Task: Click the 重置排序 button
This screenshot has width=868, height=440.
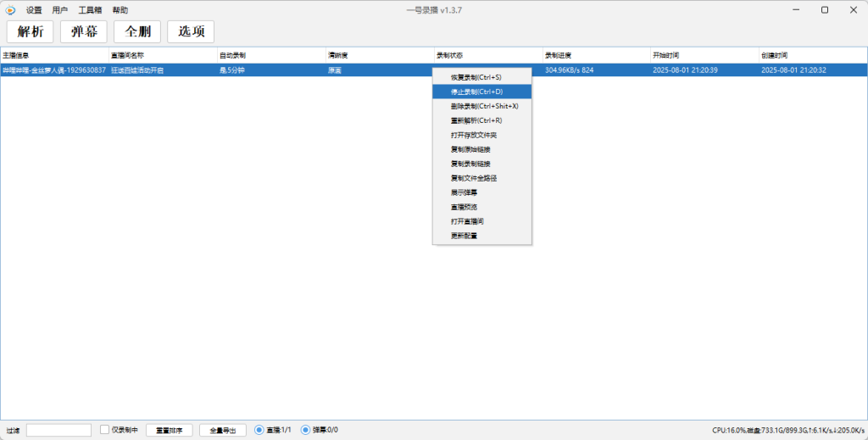Action: tap(170, 430)
